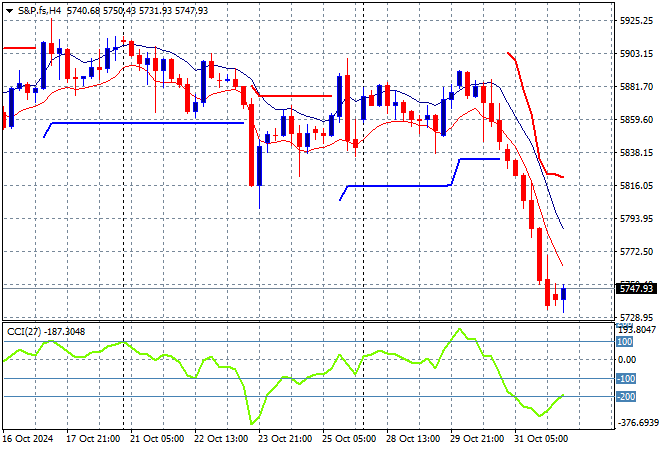
Task: Click the 5903.15 price axis label
Action: (636, 54)
